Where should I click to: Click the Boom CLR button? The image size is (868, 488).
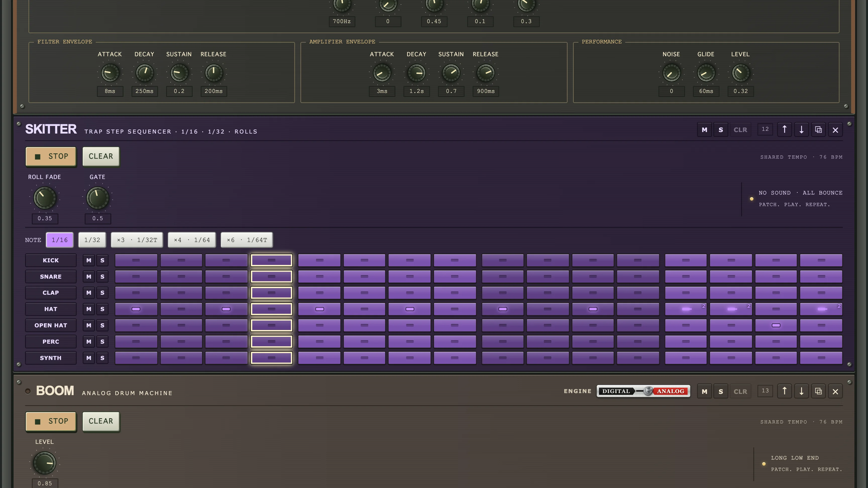click(x=740, y=391)
